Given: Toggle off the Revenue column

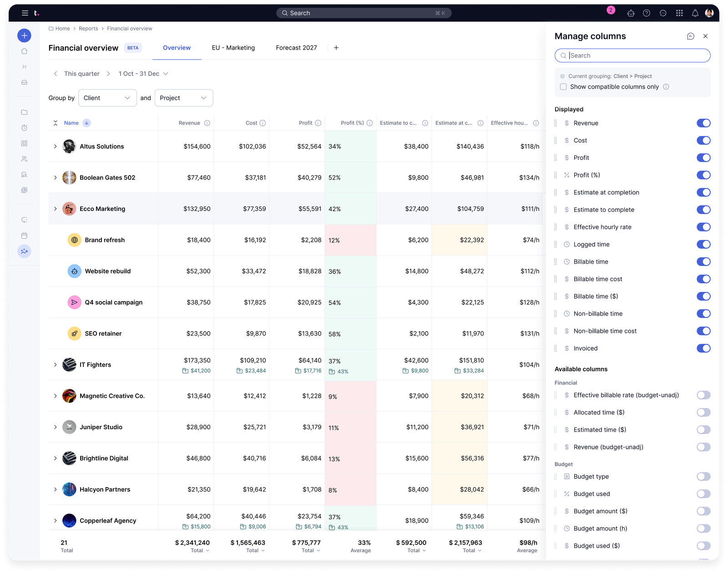Looking at the screenshot, I should pyautogui.click(x=703, y=123).
